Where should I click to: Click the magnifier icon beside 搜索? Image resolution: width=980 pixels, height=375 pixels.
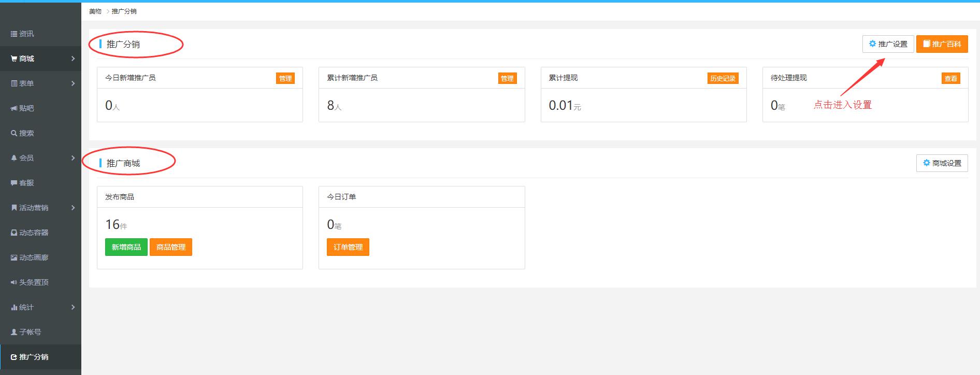14,133
